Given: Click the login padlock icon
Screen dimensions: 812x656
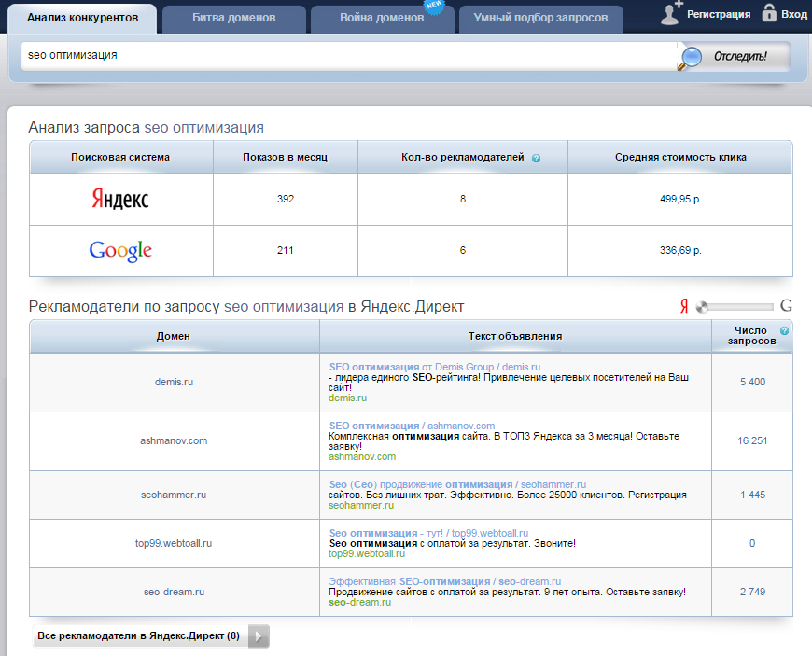Looking at the screenshot, I should coord(769,12).
